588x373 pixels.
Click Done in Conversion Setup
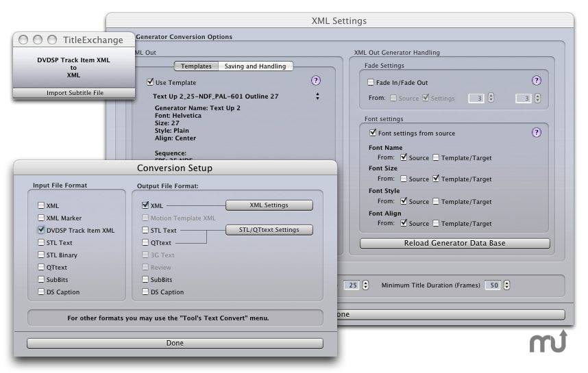point(175,344)
